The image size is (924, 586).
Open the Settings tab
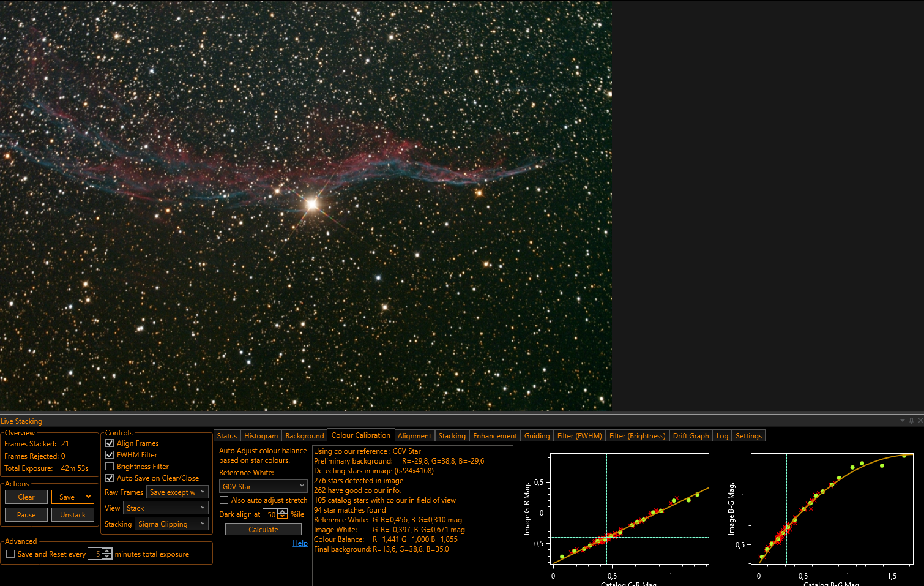pos(748,436)
